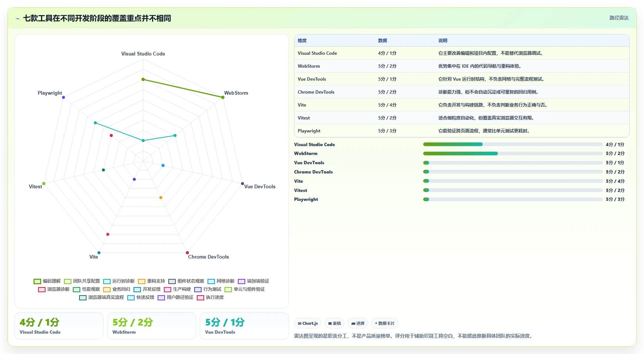Click the page title 七款工具在不同开发阶段

97,18
